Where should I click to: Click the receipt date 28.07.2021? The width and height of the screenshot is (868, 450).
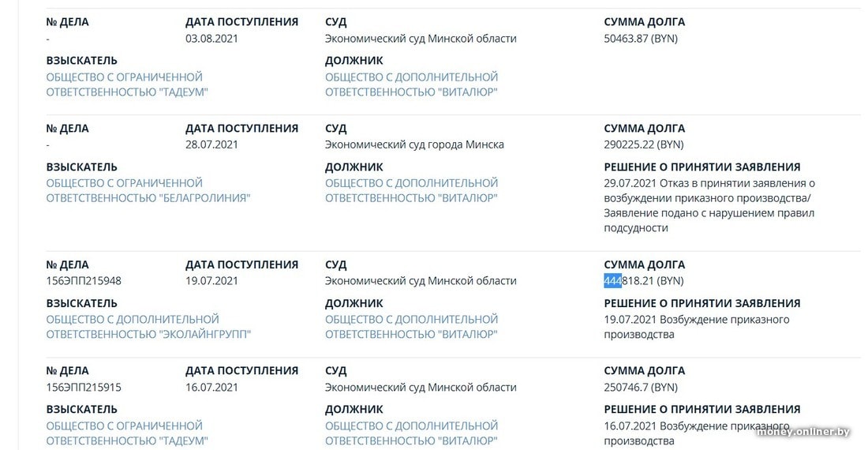click(x=211, y=144)
